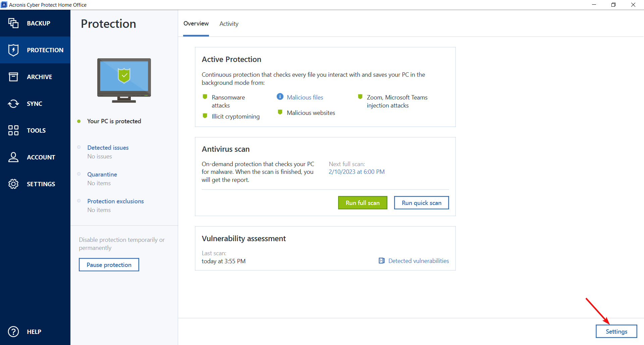Restore down the Acronis window
This screenshot has height=345, width=644.
[x=613, y=5]
